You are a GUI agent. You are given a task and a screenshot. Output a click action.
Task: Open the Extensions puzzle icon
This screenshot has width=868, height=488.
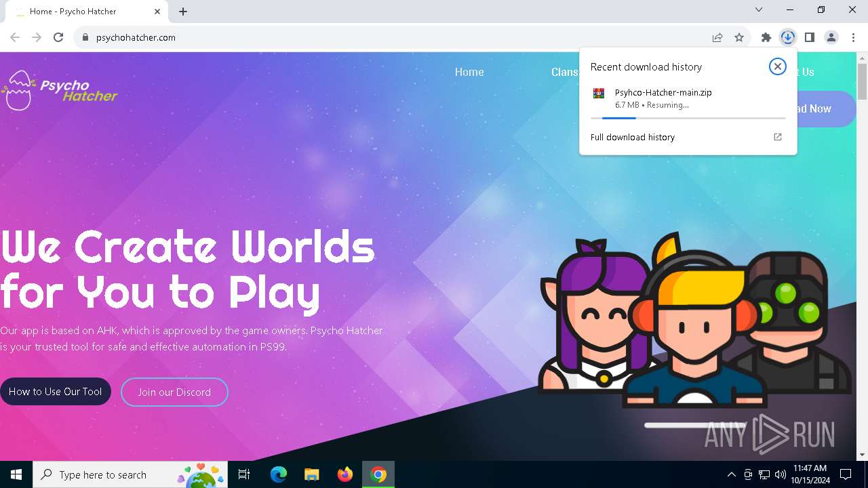pyautogui.click(x=766, y=37)
